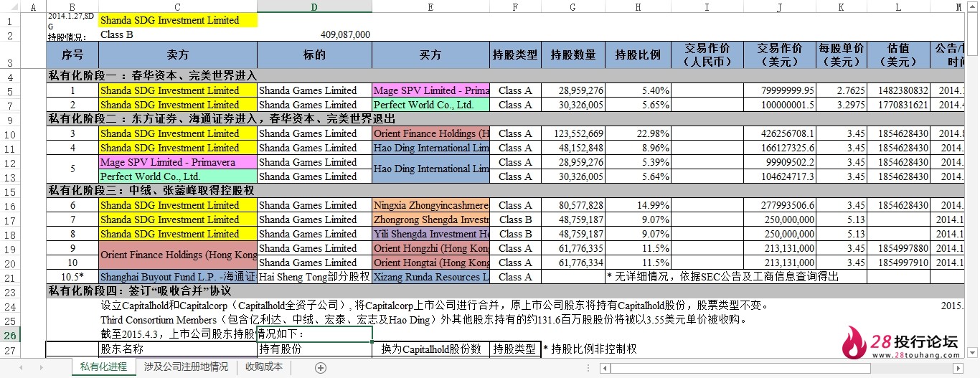Select the 持股数量 header cell
Viewport: 980px width, 378px height.
pyautogui.click(x=573, y=55)
